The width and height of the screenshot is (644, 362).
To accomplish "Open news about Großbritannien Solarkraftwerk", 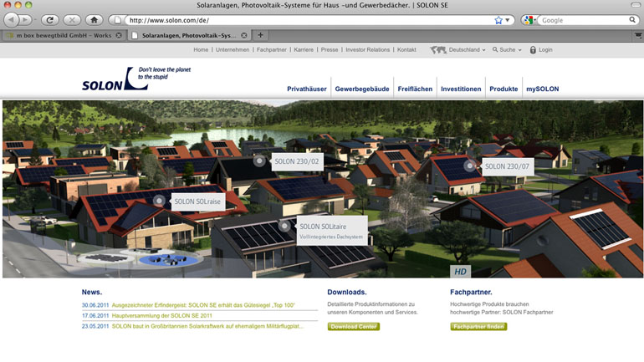I will [207, 326].
